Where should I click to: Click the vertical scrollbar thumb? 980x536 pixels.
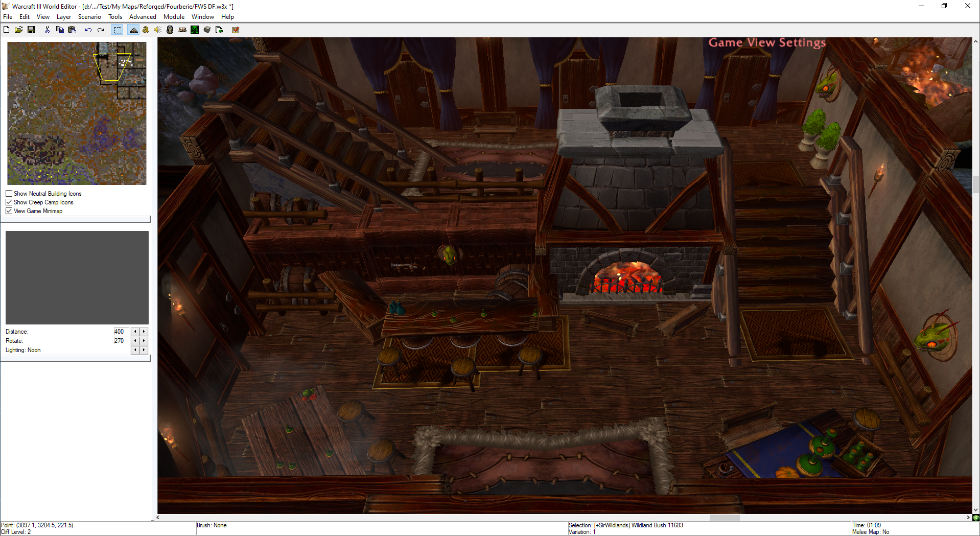976,184
